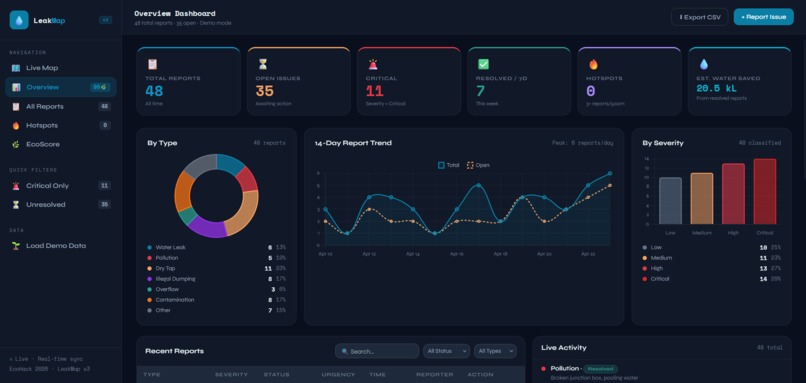Click the Est. Water Saved droplet icon
Viewport: 806px width, 383px height.
point(704,64)
